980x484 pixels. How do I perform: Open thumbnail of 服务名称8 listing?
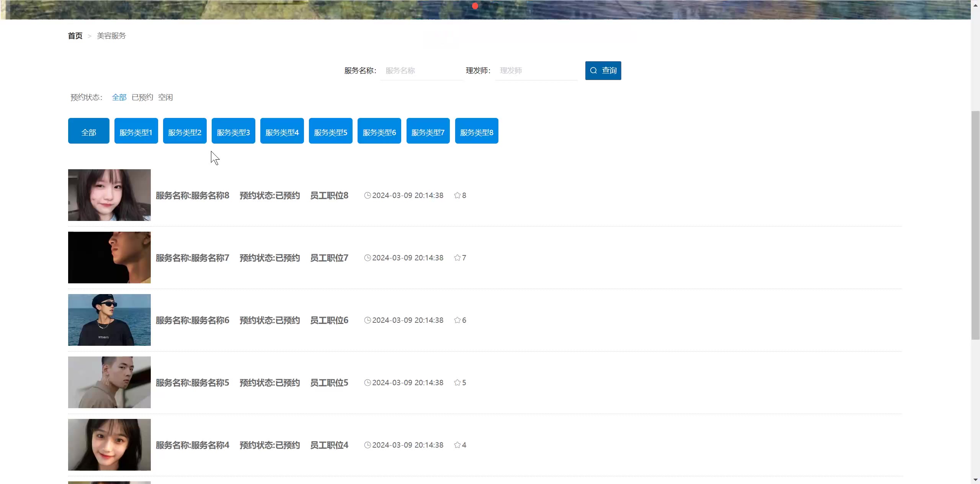(x=109, y=195)
